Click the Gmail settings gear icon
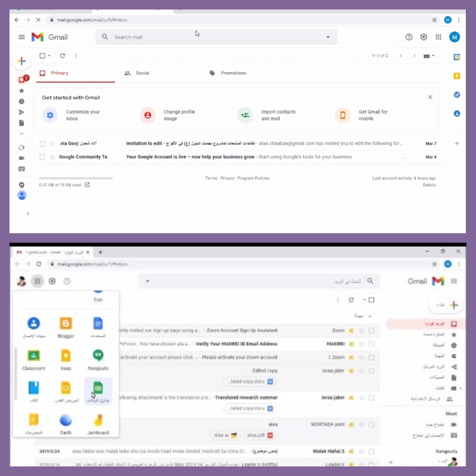This screenshot has height=476, width=476. [x=424, y=37]
